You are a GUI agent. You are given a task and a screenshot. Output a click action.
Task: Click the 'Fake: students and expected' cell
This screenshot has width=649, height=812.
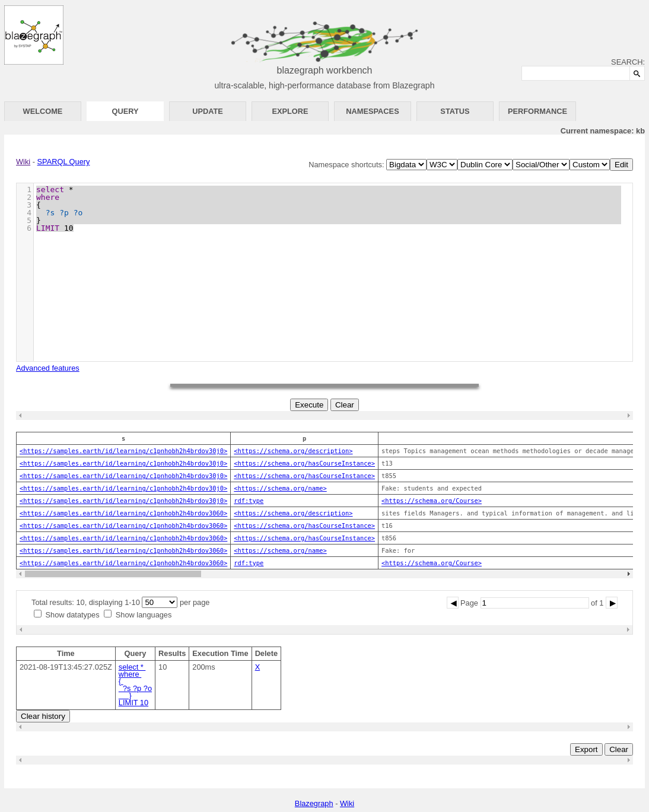pyautogui.click(x=431, y=489)
